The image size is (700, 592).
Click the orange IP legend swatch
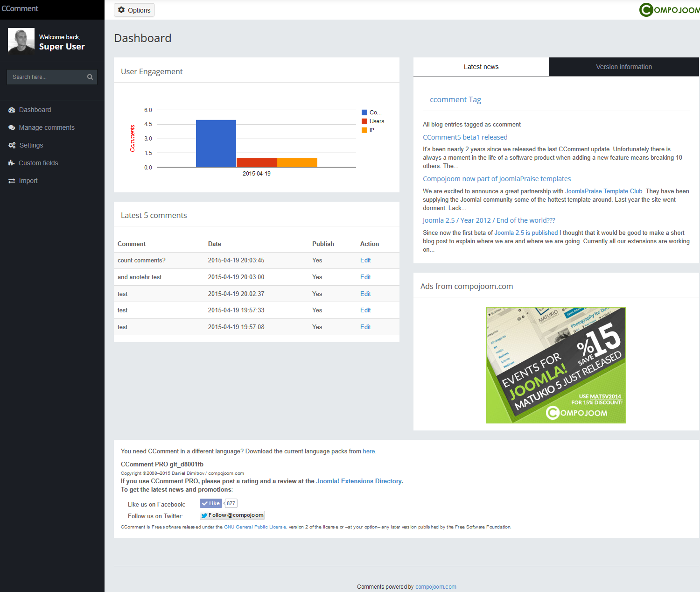click(x=364, y=130)
